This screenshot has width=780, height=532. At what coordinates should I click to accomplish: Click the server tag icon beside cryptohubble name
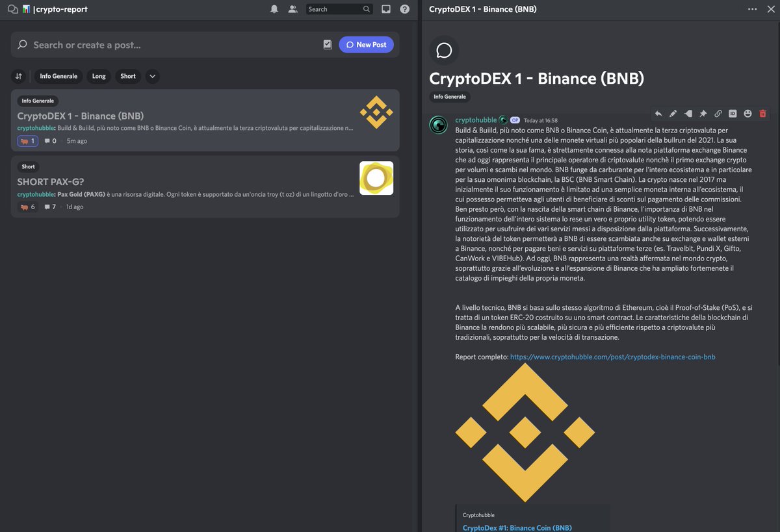point(503,120)
